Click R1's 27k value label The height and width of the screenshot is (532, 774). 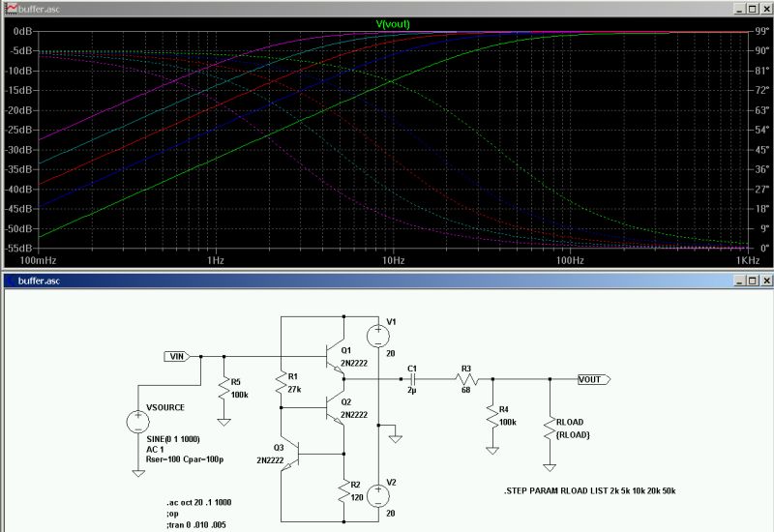[295, 390]
